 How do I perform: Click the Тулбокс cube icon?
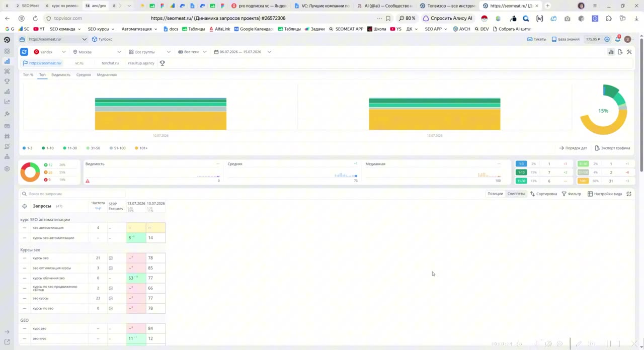(x=94, y=39)
